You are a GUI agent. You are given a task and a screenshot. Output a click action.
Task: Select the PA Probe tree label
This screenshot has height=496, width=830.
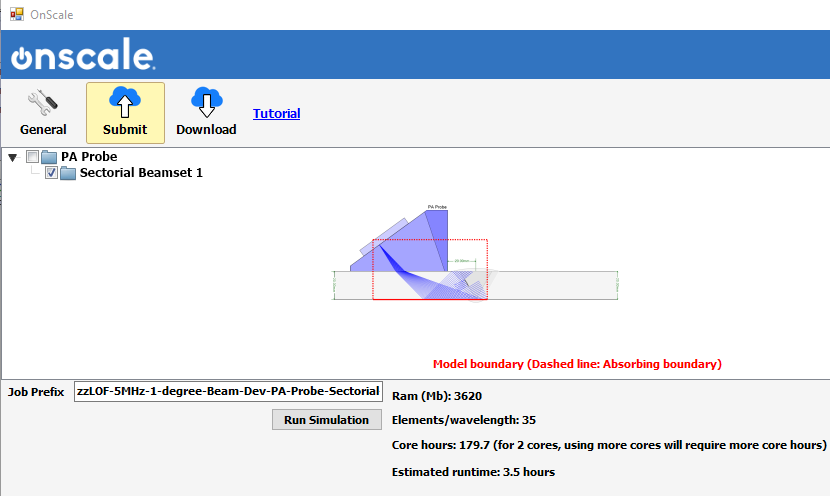(89, 157)
